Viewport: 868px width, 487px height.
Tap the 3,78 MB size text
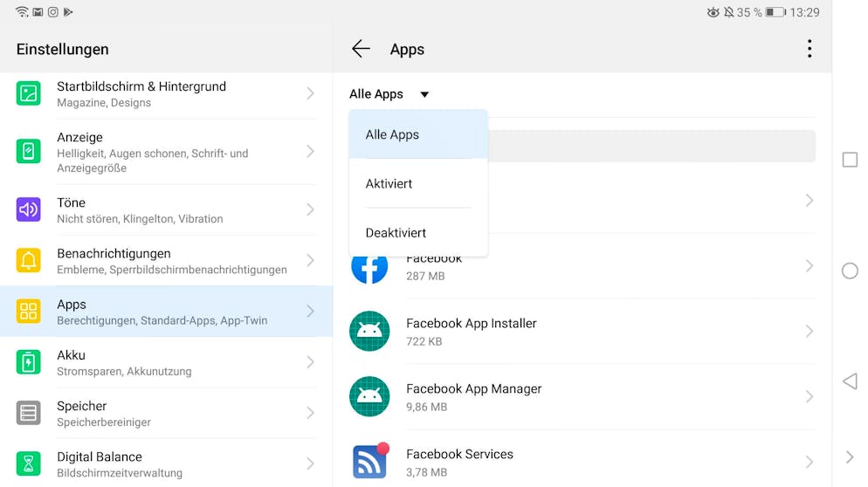click(426, 472)
